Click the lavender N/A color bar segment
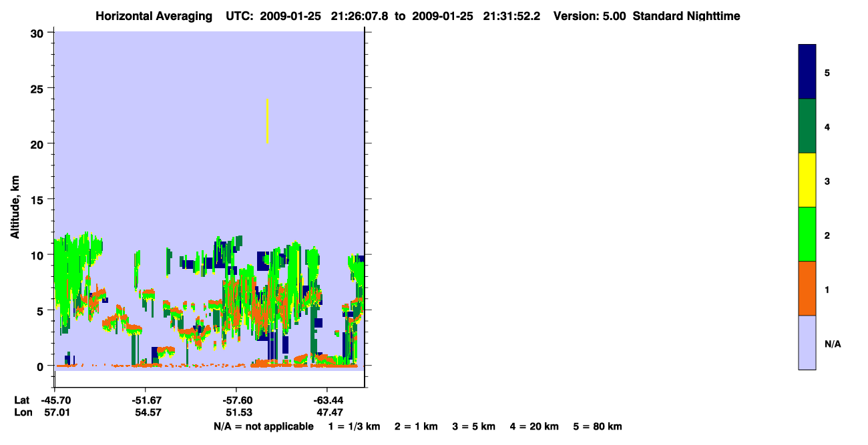868x445 pixels. pos(807,342)
